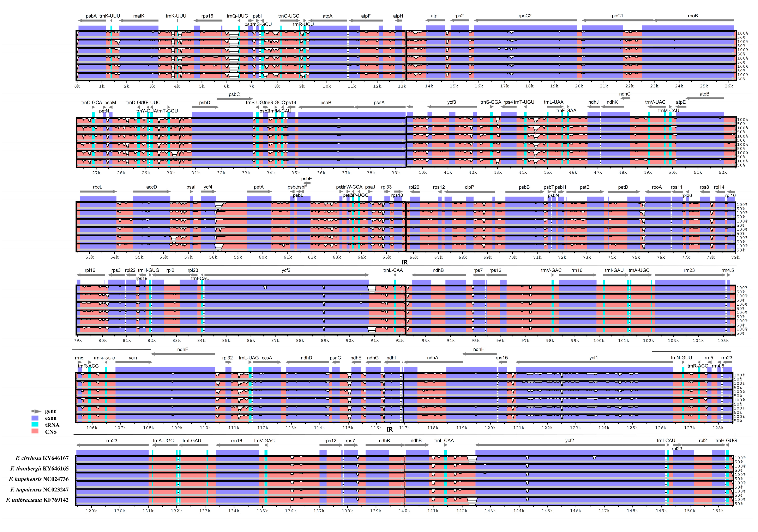Image resolution: width=758 pixels, height=532 pixels.
Task: Click the accD gene arrow
Action: [151, 192]
